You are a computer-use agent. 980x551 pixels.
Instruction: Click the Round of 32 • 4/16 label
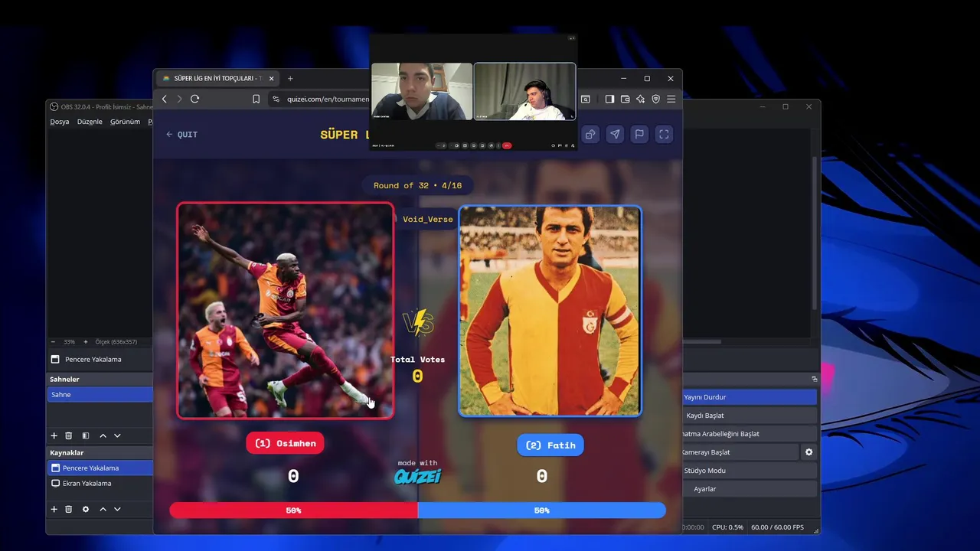click(417, 186)
